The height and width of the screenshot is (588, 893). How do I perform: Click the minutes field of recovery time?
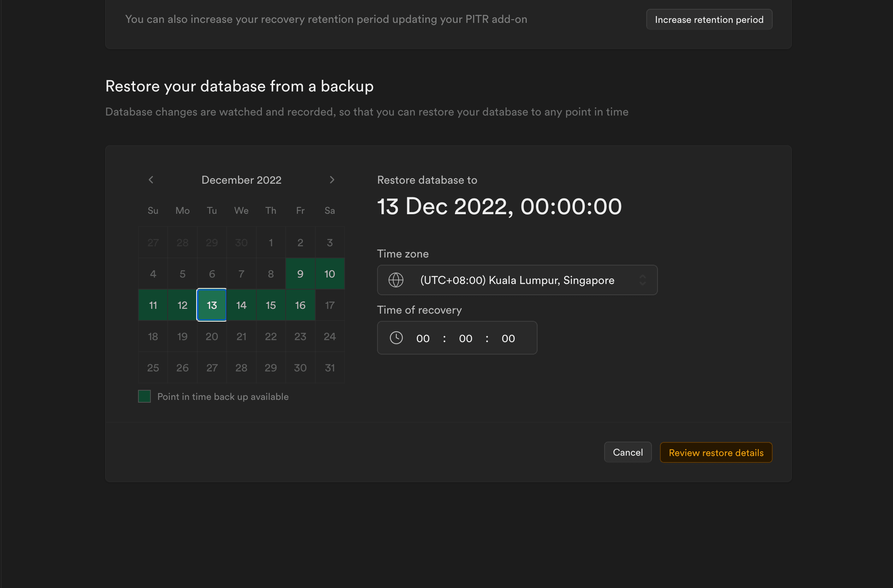[465, 339]
